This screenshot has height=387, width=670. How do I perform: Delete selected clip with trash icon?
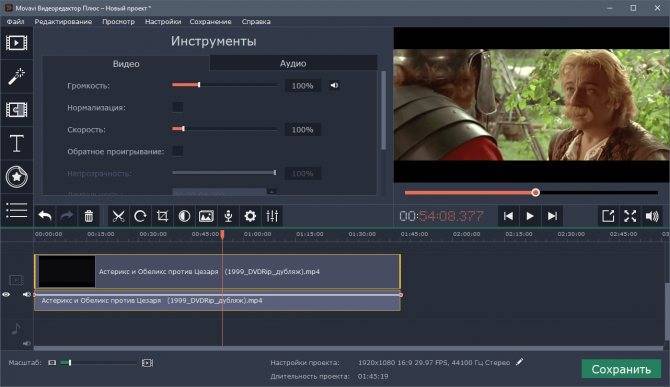pos(89,216)
